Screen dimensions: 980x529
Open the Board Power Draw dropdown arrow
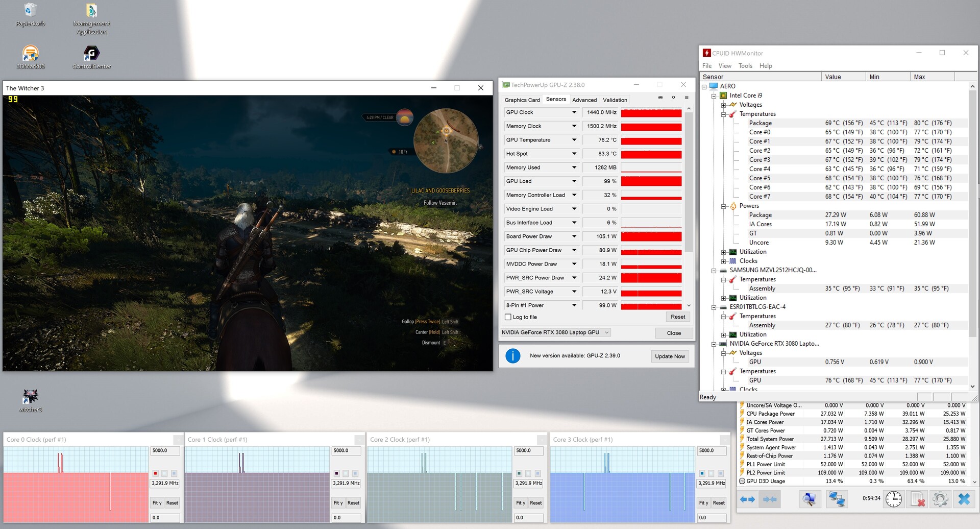tap(574, 236)
